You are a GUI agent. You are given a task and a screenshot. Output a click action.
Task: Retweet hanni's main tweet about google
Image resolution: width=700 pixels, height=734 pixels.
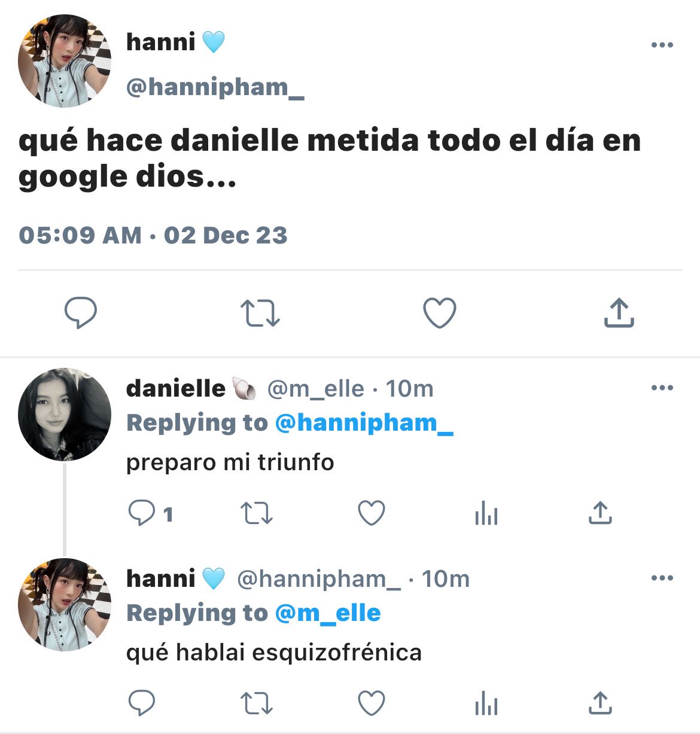[260, 313]
